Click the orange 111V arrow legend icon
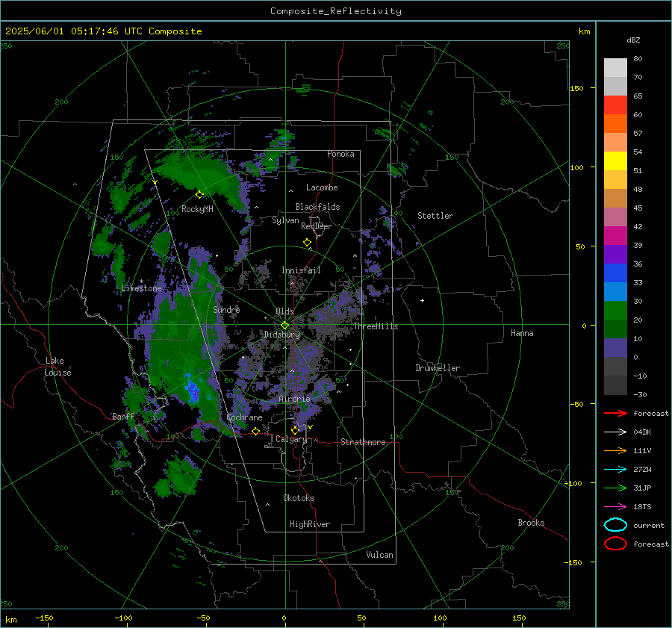Image resolution: width=672 pixels, height=628 pixels. click(x=615, y=450)
